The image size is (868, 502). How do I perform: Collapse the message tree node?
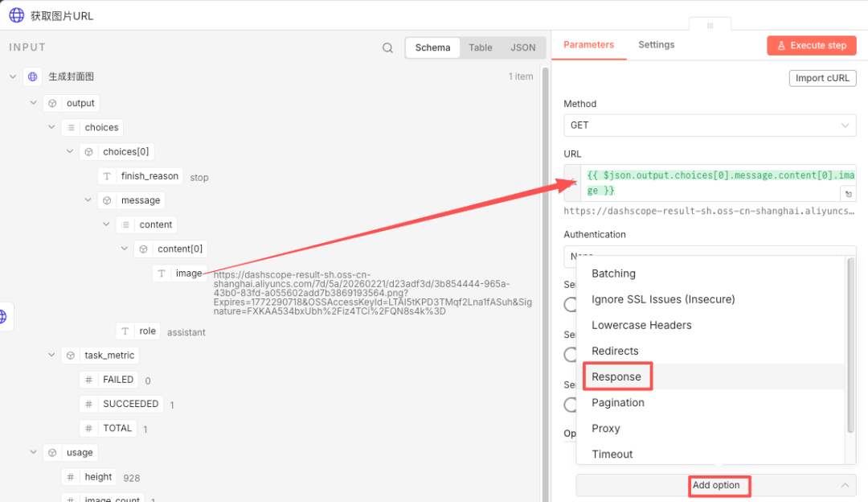[88, 200]
